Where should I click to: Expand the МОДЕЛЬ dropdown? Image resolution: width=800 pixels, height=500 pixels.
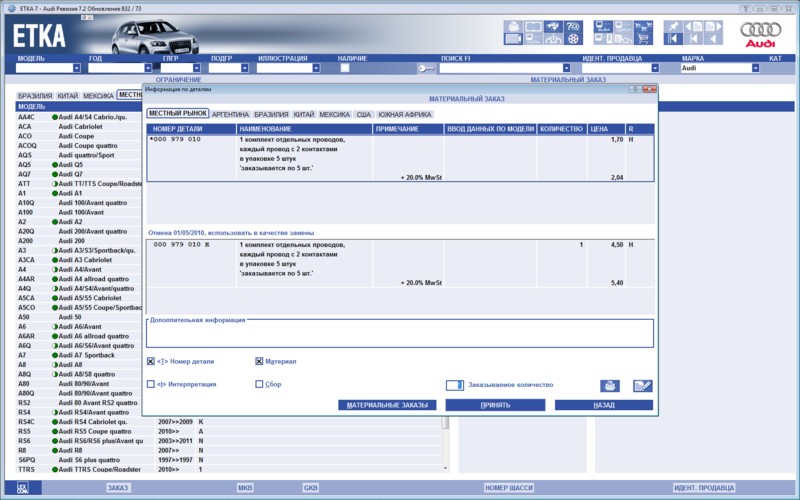tap(76, 69)
